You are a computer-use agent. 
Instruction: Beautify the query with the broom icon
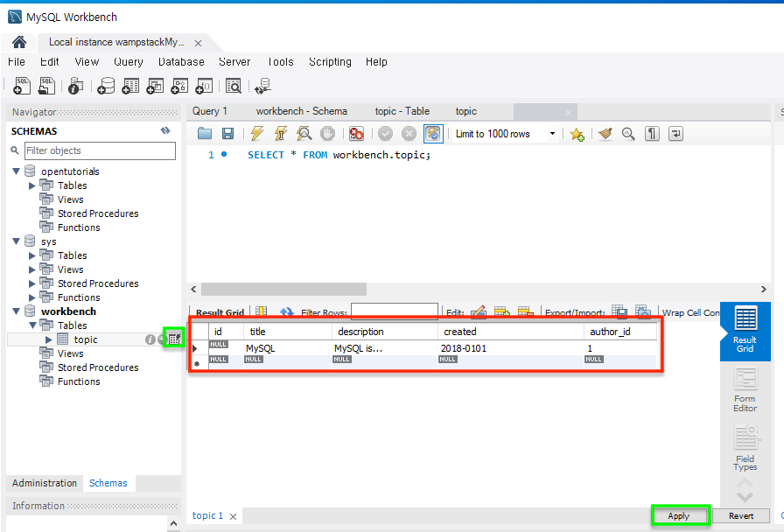605,134
